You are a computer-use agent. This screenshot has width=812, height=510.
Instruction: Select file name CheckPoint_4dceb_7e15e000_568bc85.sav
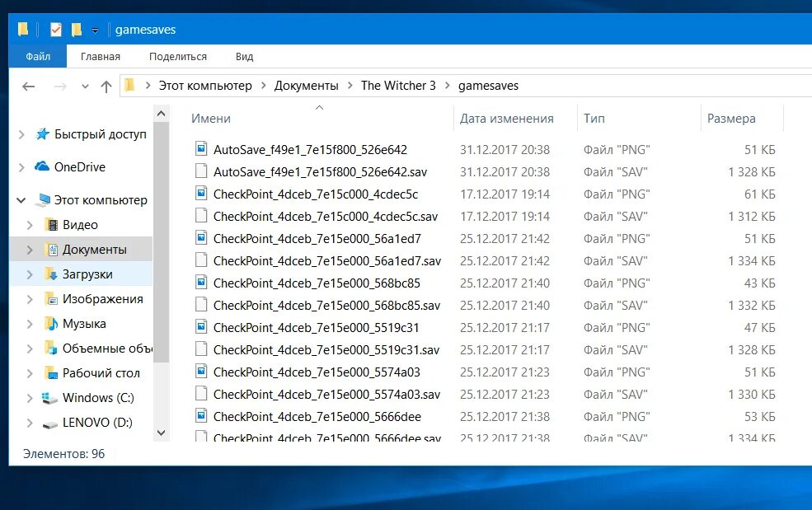[326, 306]
